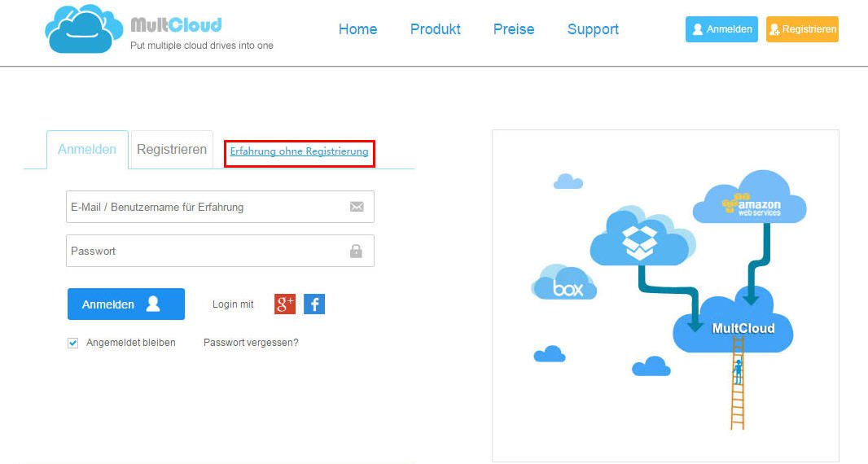868x464 pixels.
Task: Open the Support menu item
Action: [x=593, y=29]
